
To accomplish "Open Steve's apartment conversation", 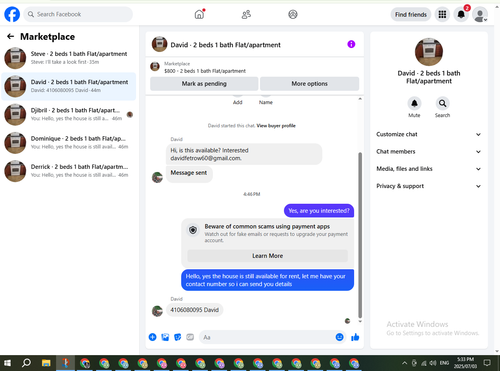I will coord(69,58).
